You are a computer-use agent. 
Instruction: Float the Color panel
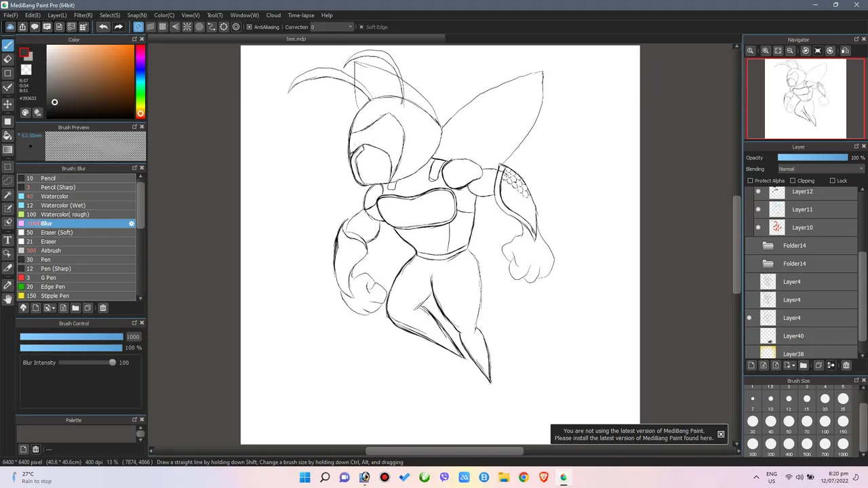[x=134, y=39]
